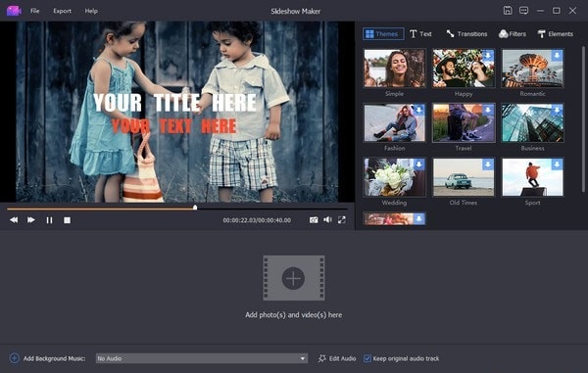Switch to the Filters tab
Screen dimensions: 588x373
(513, 33)
